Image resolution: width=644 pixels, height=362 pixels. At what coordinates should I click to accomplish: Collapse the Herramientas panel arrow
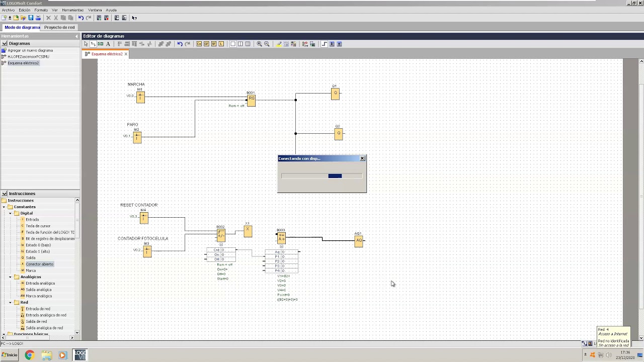[77, 36]
